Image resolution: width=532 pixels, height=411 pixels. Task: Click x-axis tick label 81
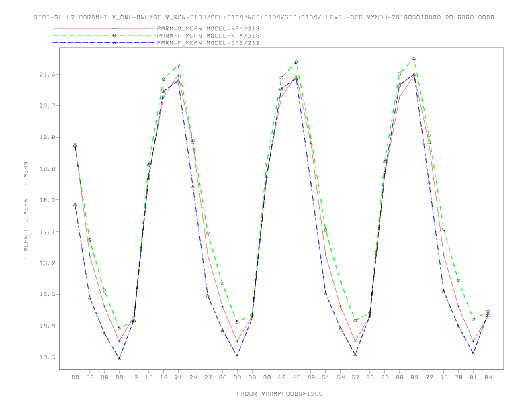[474, 377]
